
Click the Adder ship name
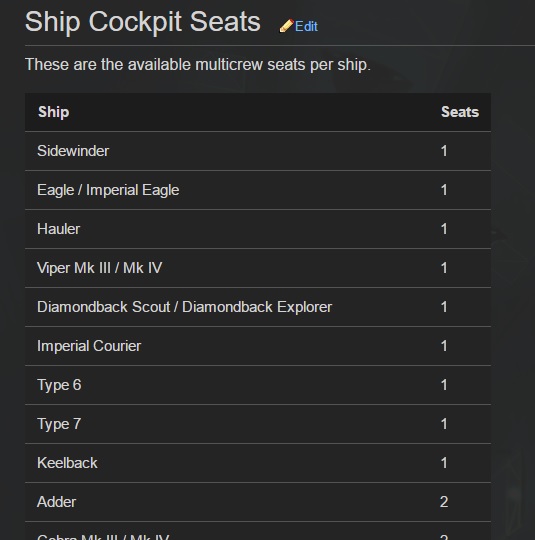[56, 502]
